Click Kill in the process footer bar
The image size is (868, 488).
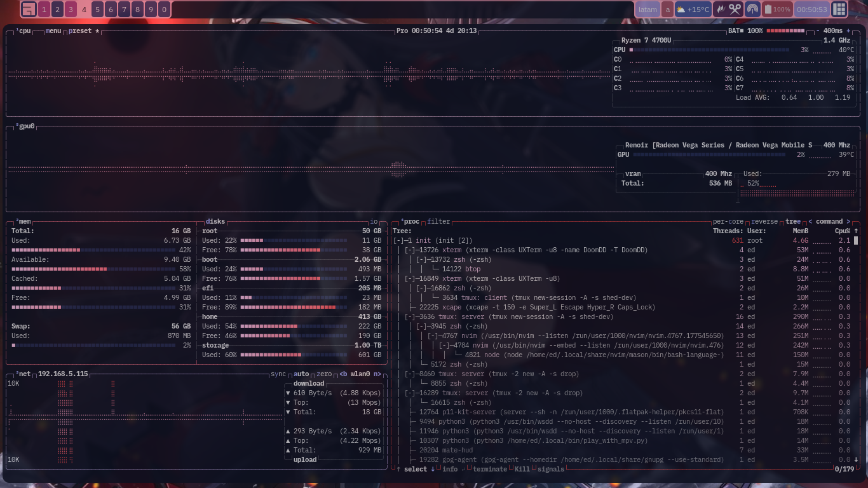click(522, 470)
